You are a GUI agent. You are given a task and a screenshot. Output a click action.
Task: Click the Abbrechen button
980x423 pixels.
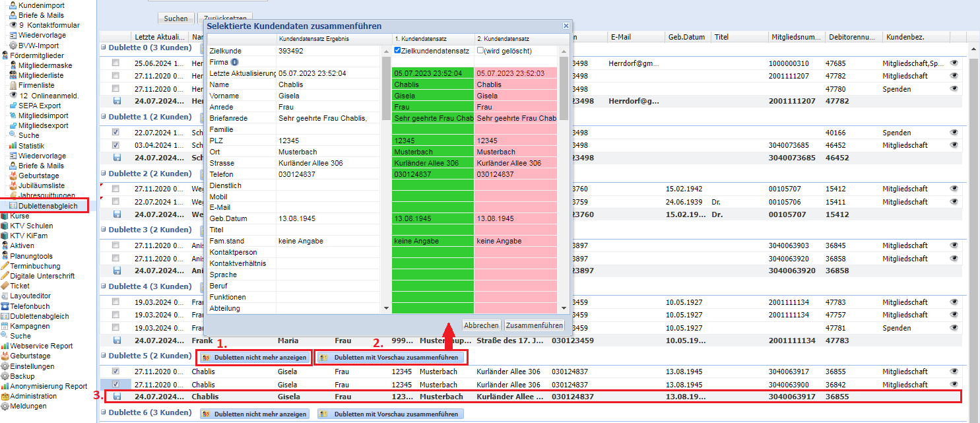click(481, 325)
